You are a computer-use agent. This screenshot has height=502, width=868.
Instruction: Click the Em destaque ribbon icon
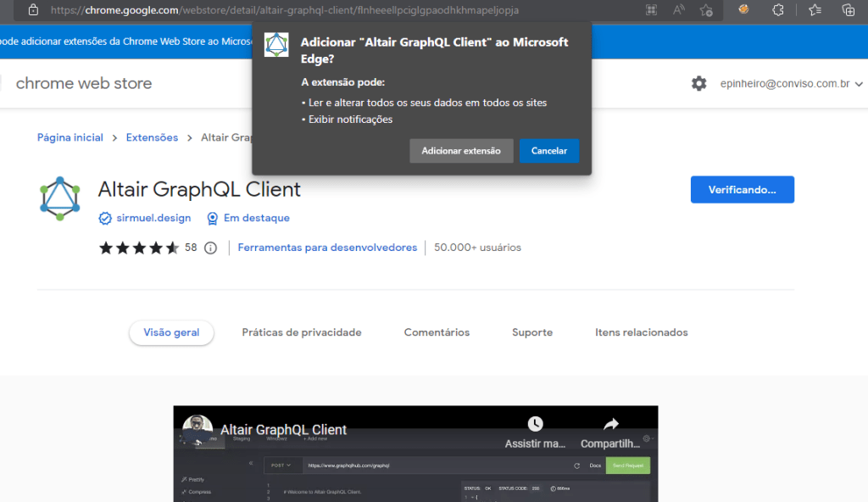[212, 218]
